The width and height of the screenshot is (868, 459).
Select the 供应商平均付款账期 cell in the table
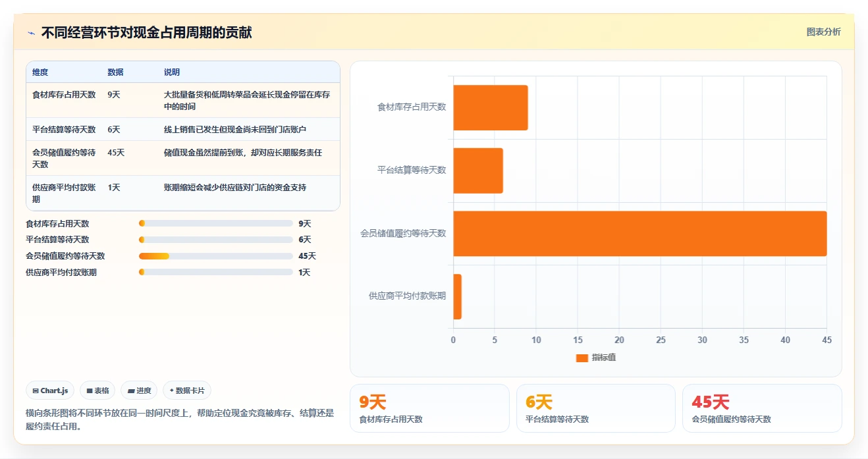click(64, 193)
